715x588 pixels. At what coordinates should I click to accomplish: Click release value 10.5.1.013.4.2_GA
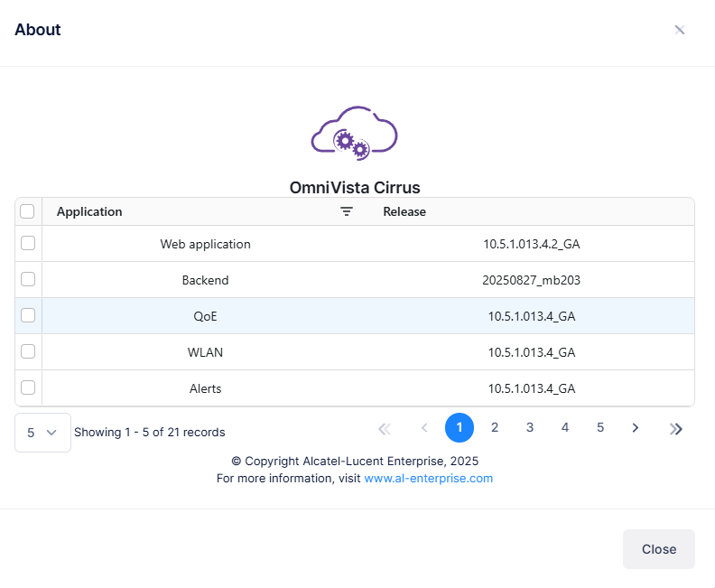coord(532,244)
